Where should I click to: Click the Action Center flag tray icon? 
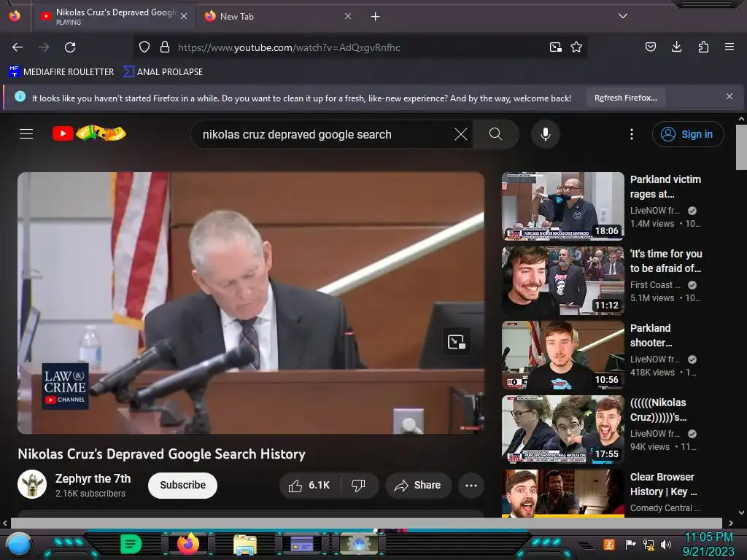point(631,544)
